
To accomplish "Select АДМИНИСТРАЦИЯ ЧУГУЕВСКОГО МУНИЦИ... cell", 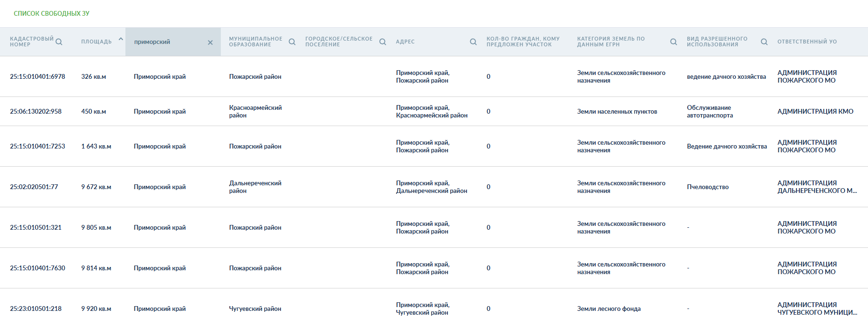I will [x=817, y=309].
